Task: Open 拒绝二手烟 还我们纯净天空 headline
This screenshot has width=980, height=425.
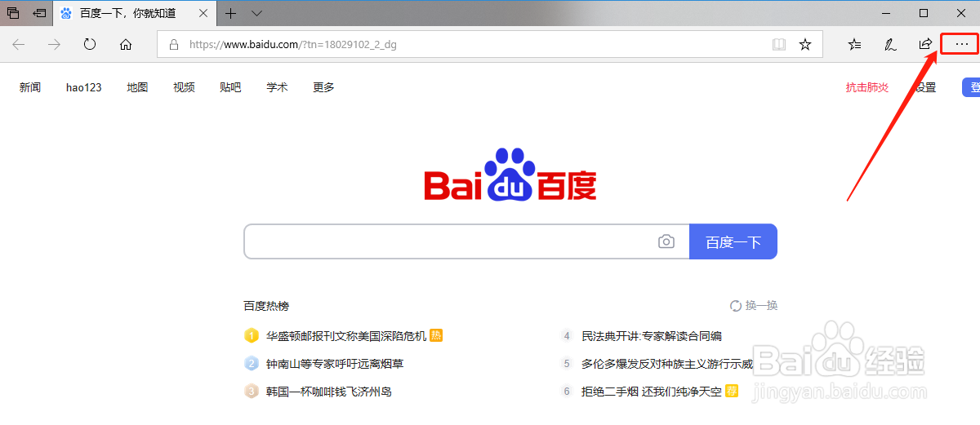Action: [652, 392]
